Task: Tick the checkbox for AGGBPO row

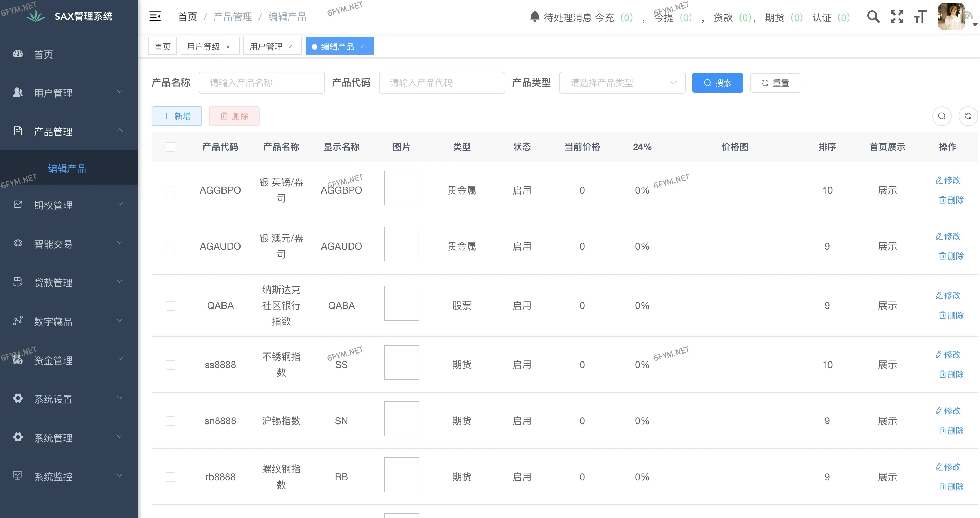Action: [x=171, y=190]
